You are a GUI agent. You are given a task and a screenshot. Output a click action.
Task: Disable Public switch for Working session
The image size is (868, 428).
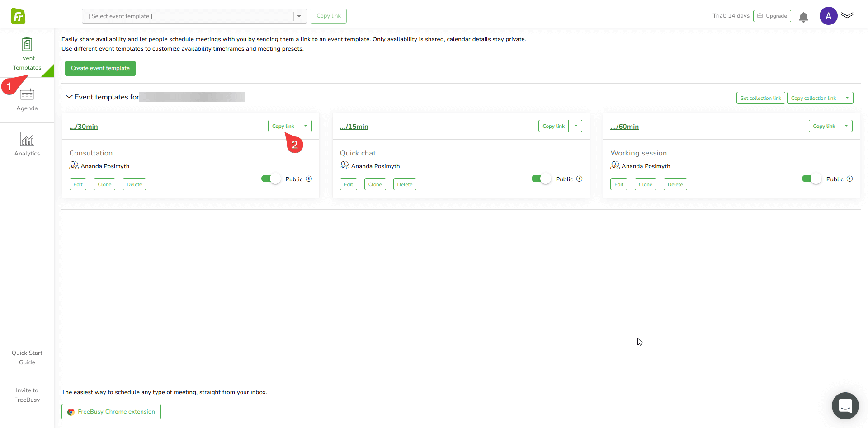coord(811,179)
